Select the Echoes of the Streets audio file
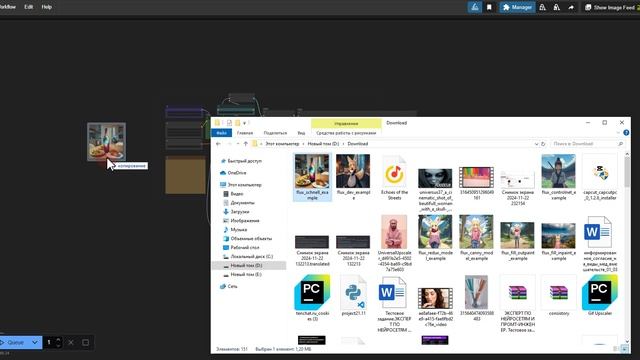 (x=394, y=177)
